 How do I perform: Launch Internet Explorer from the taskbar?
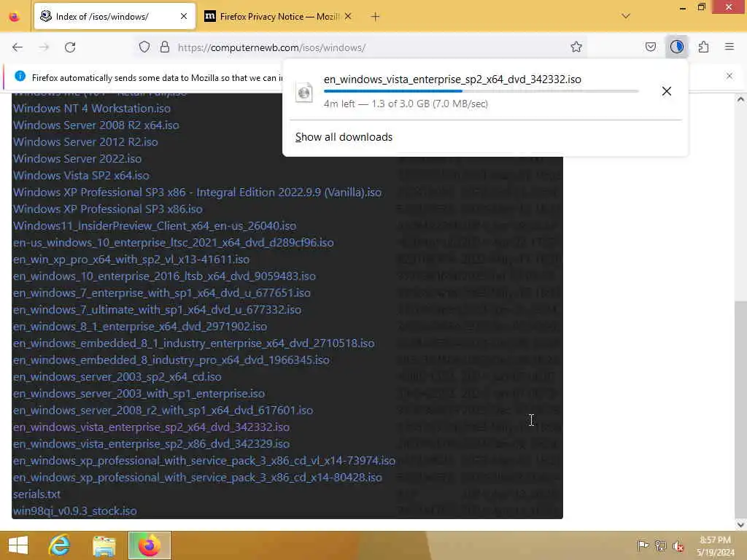(x=60, y=545)
